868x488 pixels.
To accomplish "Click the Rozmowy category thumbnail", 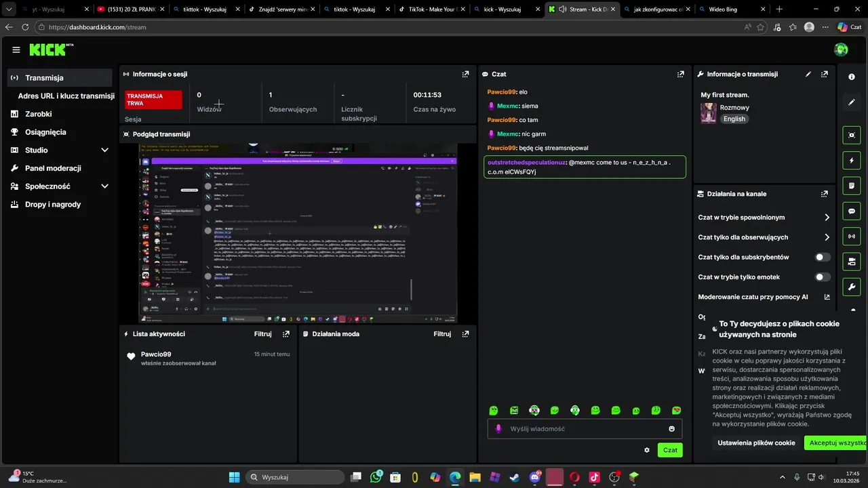I will (x=709, y=113).
